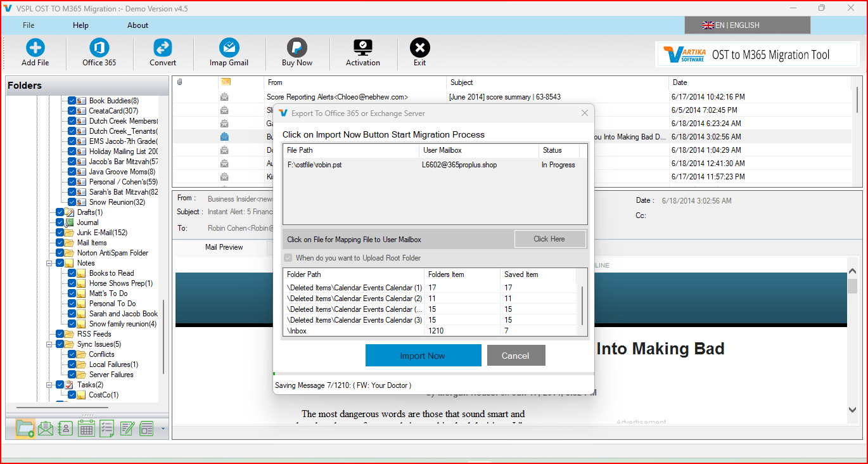Click the Buy Now PayPal icon
This screenshot has width=868, height=464.
pyautogui.click(x=297, y=48)
